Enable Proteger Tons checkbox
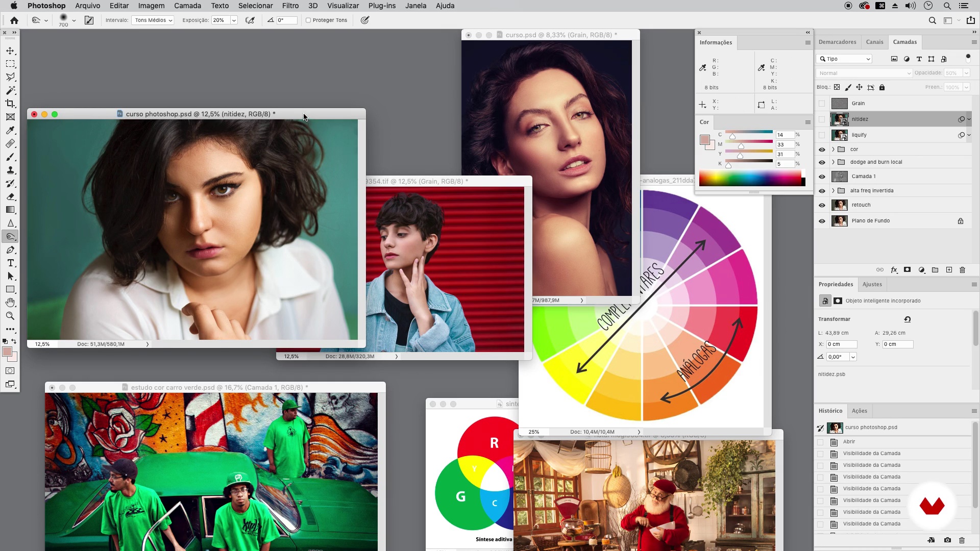Image resolution: width=980 pixels, height=551 pixels. [308, 20]
